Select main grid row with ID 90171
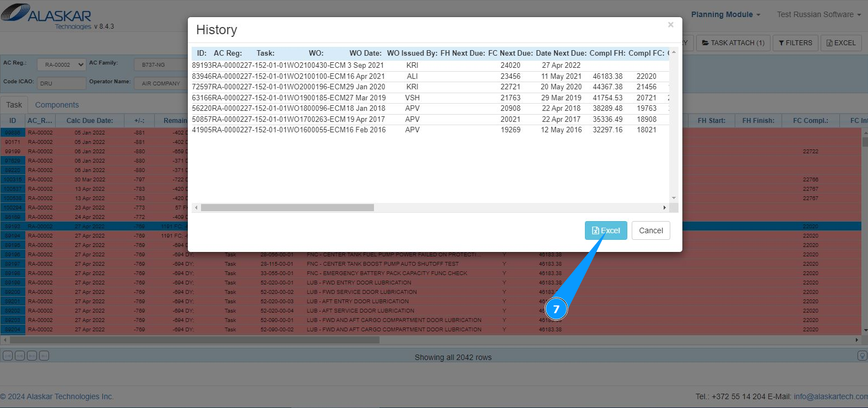 tap(430, 142)
